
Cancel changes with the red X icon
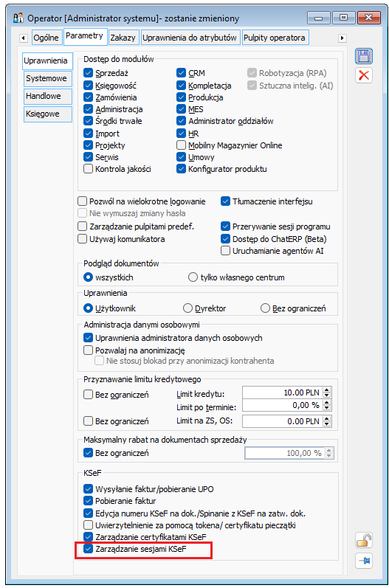(x=363, y=75)
